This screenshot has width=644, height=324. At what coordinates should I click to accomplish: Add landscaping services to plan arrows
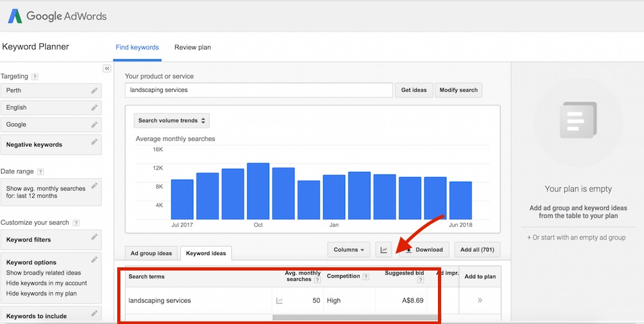[x=480, y=301]
